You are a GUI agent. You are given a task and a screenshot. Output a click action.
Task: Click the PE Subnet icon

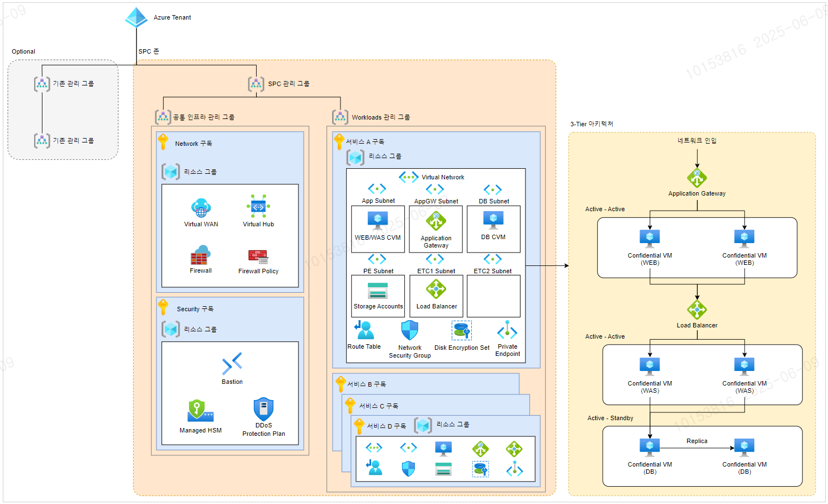tap(377, 259)
